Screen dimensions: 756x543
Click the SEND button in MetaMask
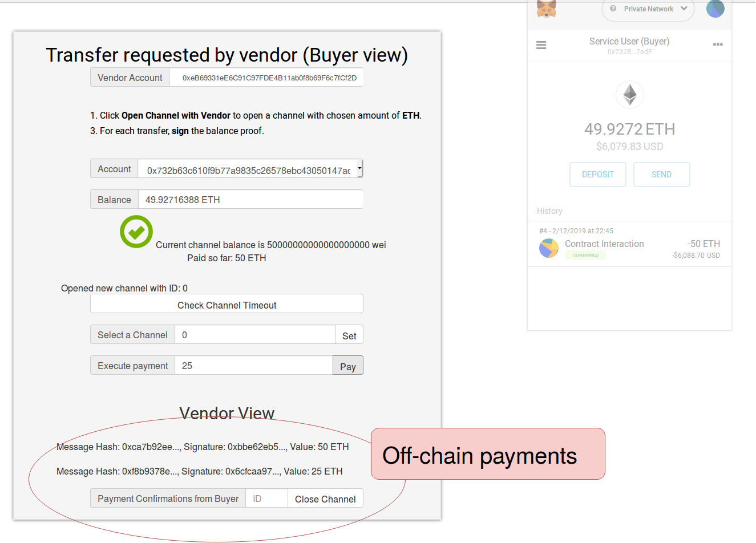[662, 175]
